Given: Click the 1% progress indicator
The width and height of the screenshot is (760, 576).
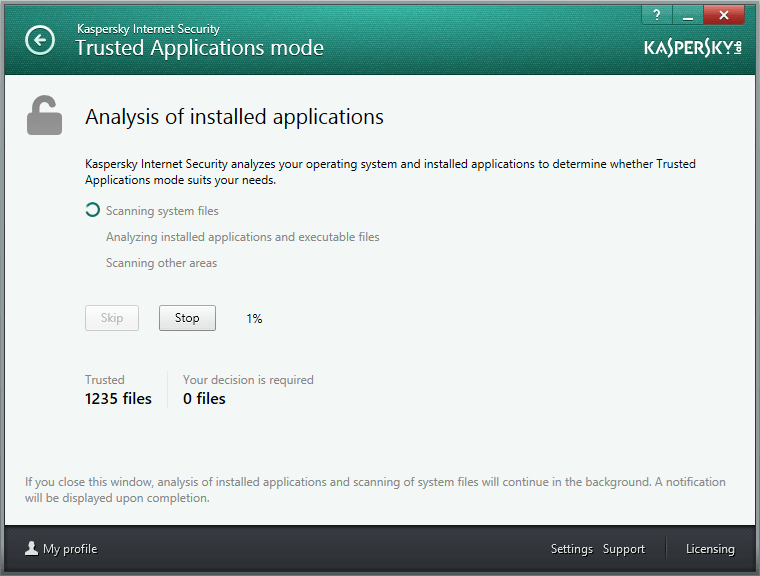Looking at the screenshot, I should pyautogui.click(x=254, y=319).
